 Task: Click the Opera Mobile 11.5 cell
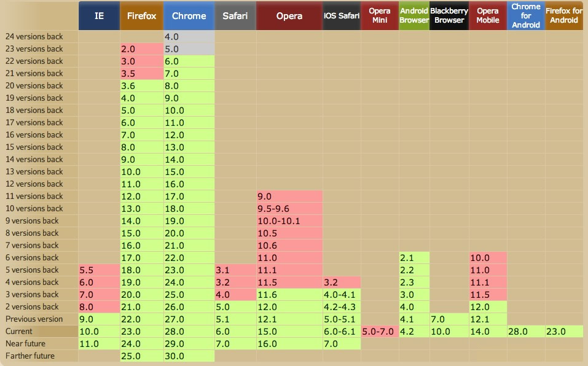click(488, 295)
